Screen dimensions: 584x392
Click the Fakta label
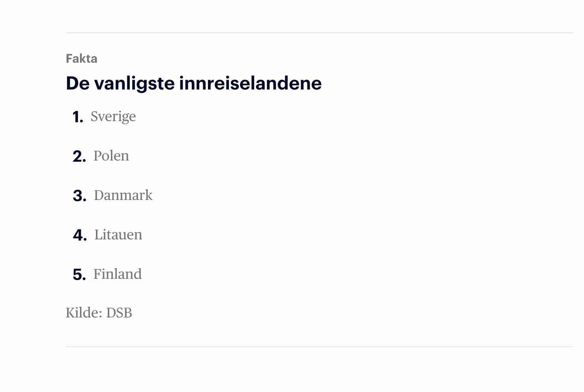pos(81,58)
